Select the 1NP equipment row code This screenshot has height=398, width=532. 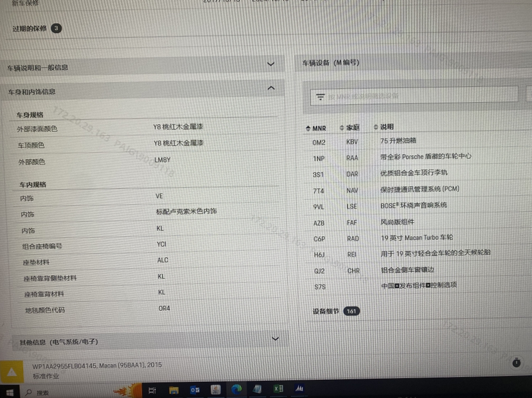[319, 159]
